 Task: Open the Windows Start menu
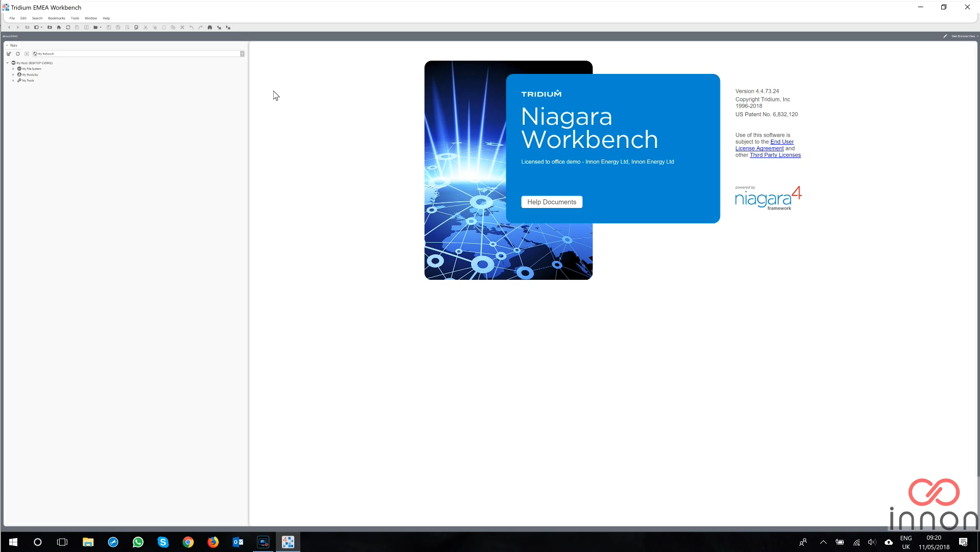coord(13,542)
